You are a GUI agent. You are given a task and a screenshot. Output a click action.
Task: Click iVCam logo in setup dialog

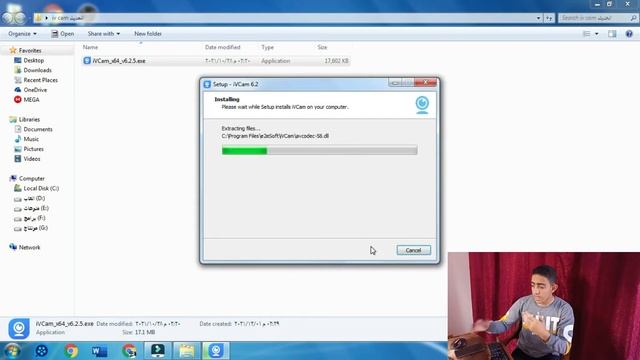422,105
